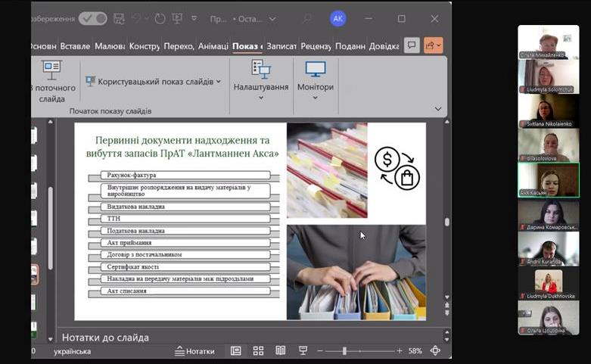Toggle the Нотатки button in status bar

[195, 351]
